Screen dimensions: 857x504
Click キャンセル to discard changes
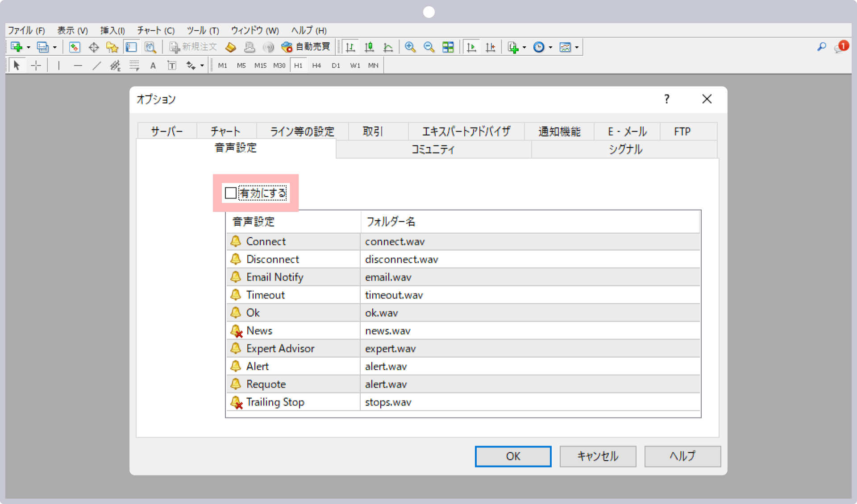coord(596,456)
